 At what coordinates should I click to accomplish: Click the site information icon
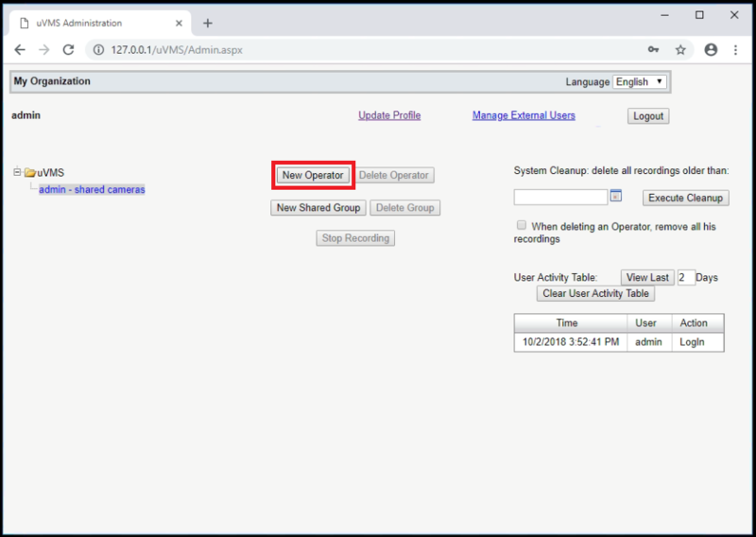point(98,50)
